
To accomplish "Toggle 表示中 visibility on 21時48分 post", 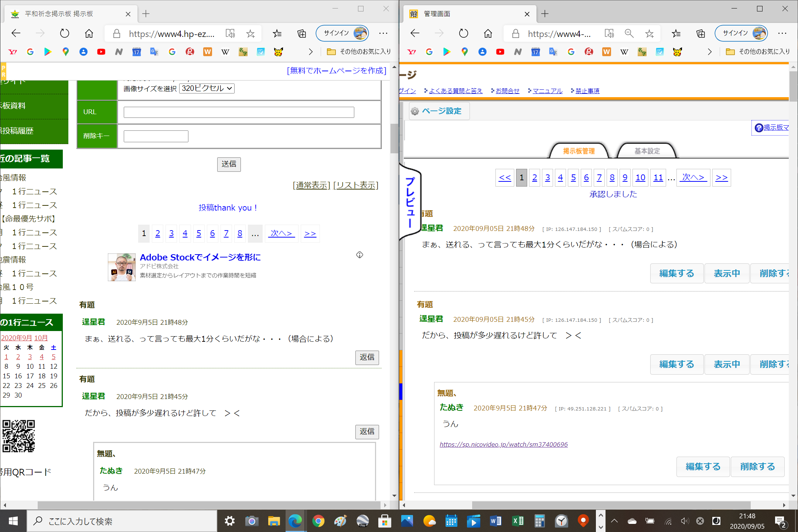I will (727, 273).
